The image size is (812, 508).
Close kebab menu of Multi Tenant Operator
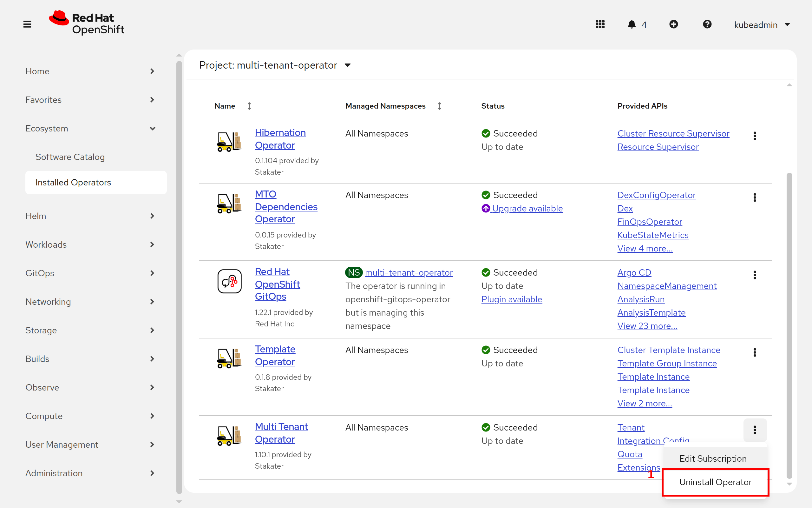pyautogui.click(x=755, y=430)
